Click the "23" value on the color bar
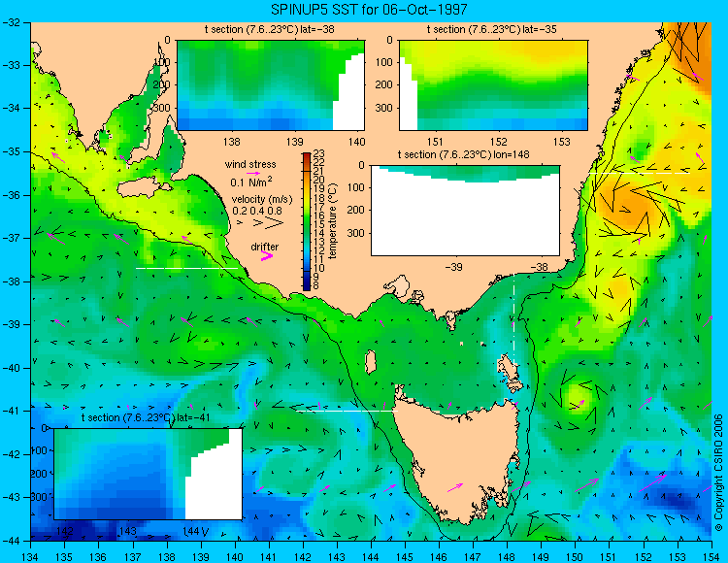Screen dimensions: 728x563 point(319,153)
